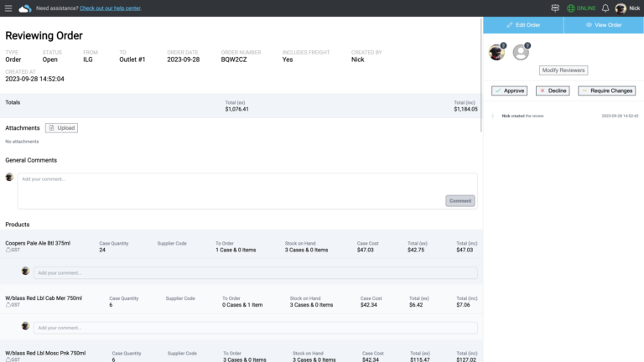Image resolution: width=644 pixels, height=362 pixels.
Task: Open the signpost icon in top bar
Action: (555, 8)
